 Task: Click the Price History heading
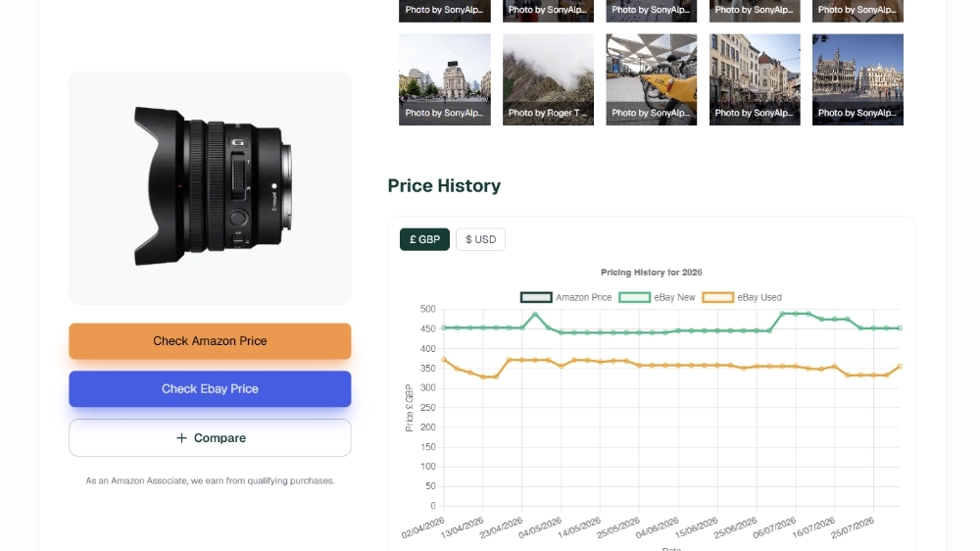coord(444,185)
